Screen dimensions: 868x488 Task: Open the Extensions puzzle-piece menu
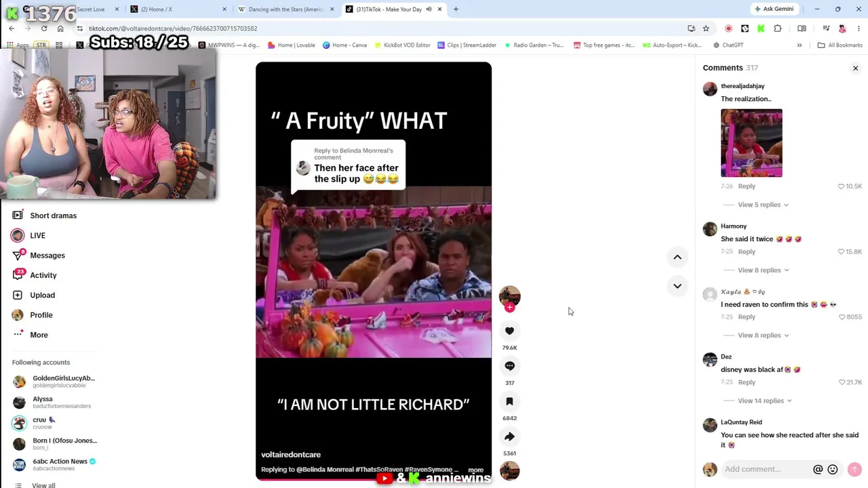[x=777, y=28]
